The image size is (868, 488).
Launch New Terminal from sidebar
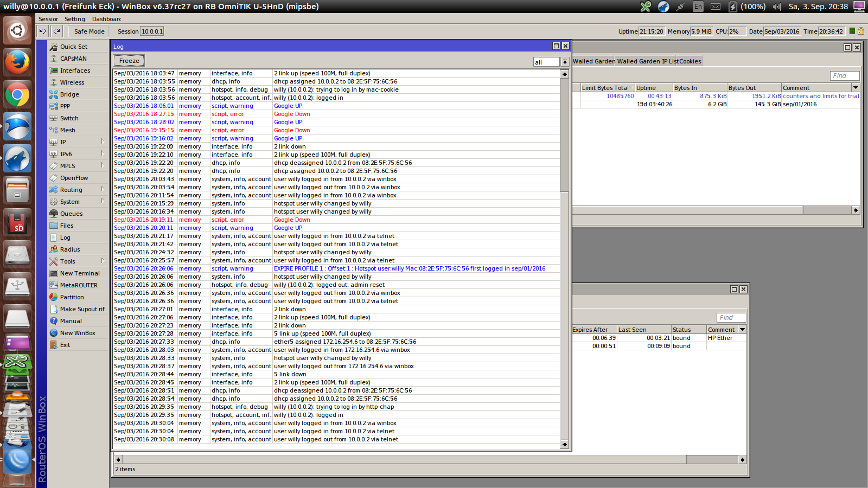(x=79, y=273)
